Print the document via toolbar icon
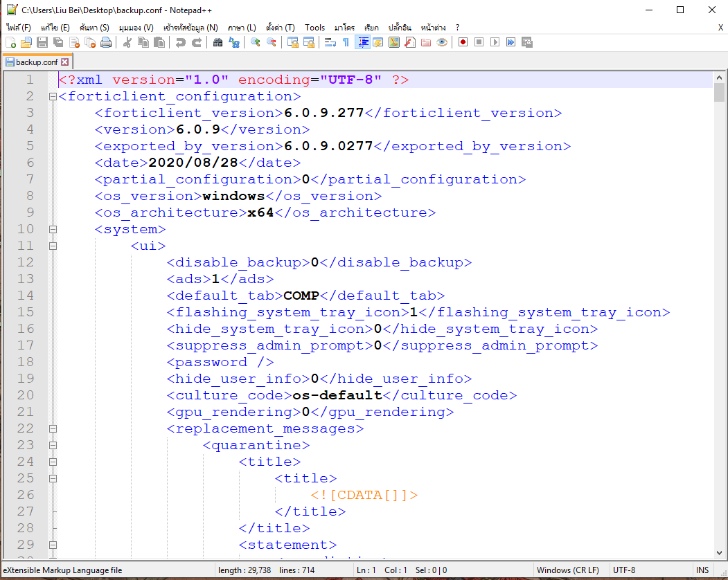This screenshot has width=728, height=580. (x=106, y=43)
